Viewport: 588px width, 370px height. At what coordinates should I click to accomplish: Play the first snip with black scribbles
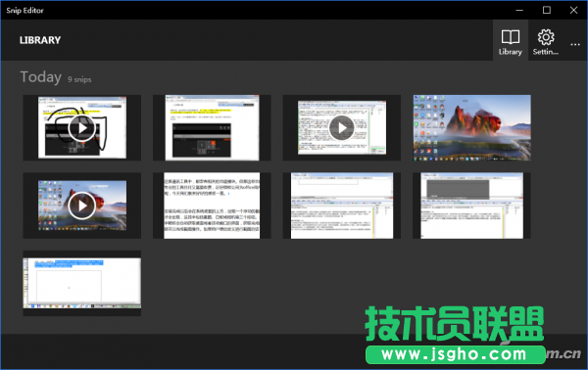(x=81, y=127)
